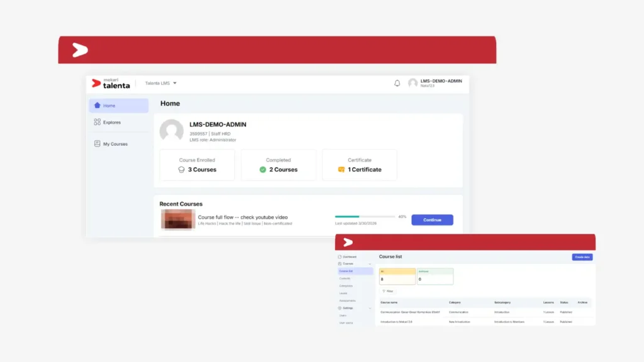This screenshot has width=644, height=362.
Task: Click the Mekari Talenta logo
Action: tap(111, 84)
